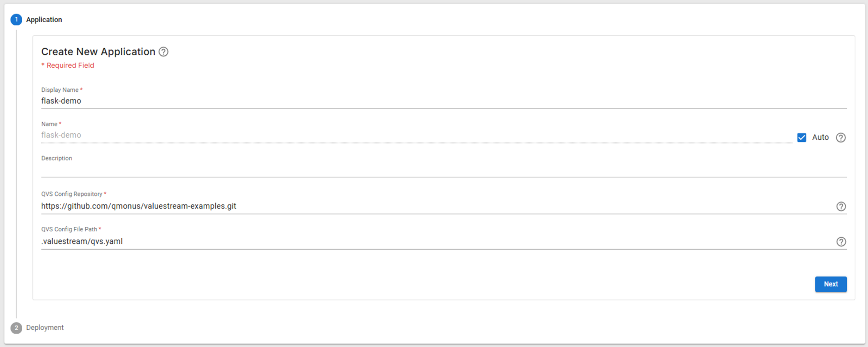The height and width of the screenshot is (347, 868).
Task: Go to the Deployment step label
Action: (45, 328)
